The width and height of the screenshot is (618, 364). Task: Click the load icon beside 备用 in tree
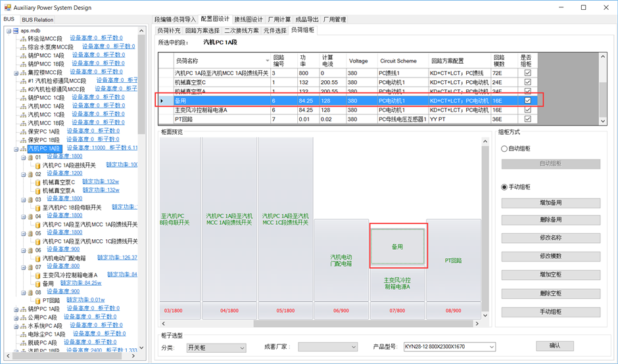coord(38,284)
